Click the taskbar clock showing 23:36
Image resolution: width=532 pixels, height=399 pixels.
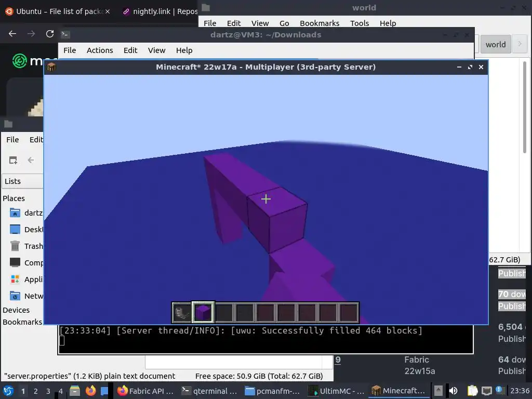(520, 391)
